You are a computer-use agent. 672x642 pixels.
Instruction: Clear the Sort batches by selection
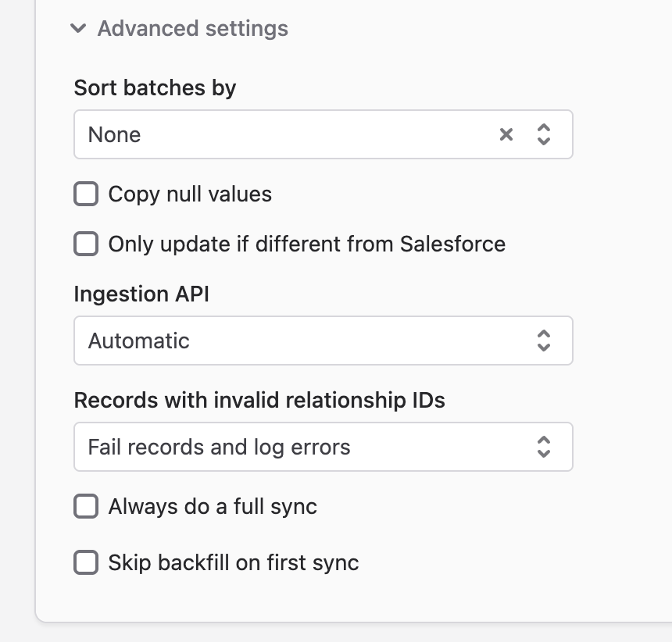coord(506,134)
